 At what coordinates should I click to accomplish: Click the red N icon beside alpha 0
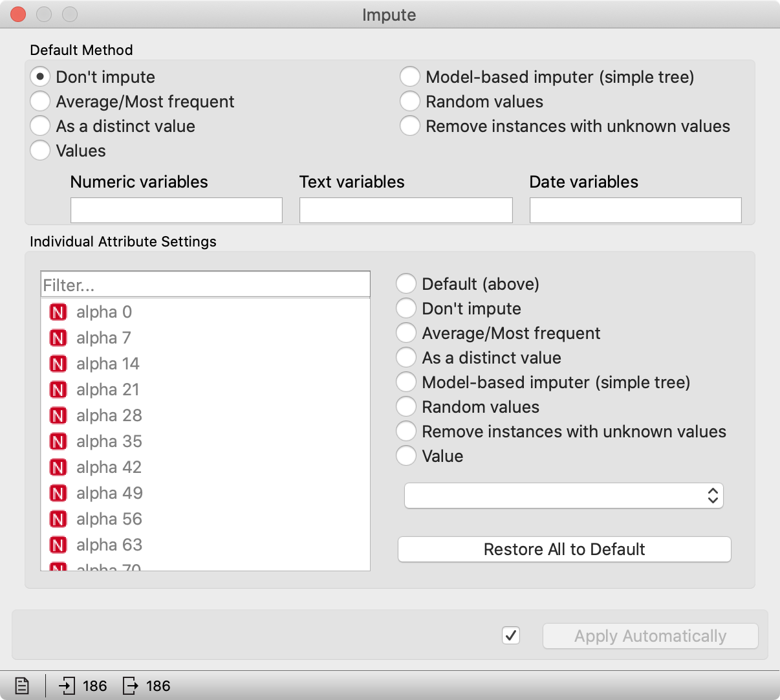(58, 311)
